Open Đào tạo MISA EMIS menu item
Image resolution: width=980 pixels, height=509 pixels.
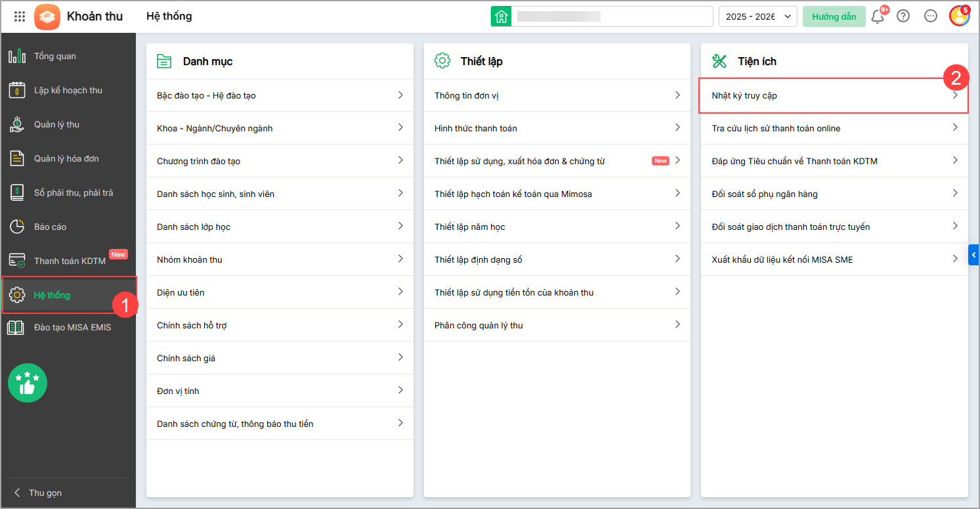tap(68, 327)
